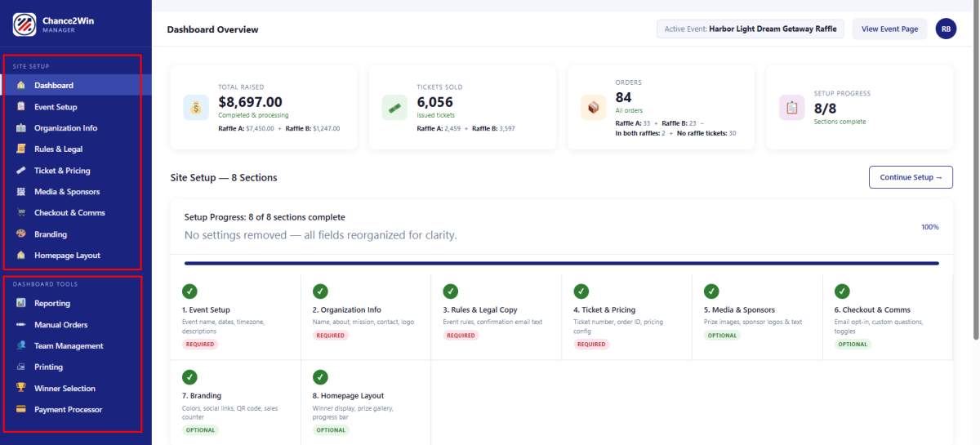The image size is (980, 445).
Task: Click the Organization Info sidebar icon
Action: coord(20,128)
